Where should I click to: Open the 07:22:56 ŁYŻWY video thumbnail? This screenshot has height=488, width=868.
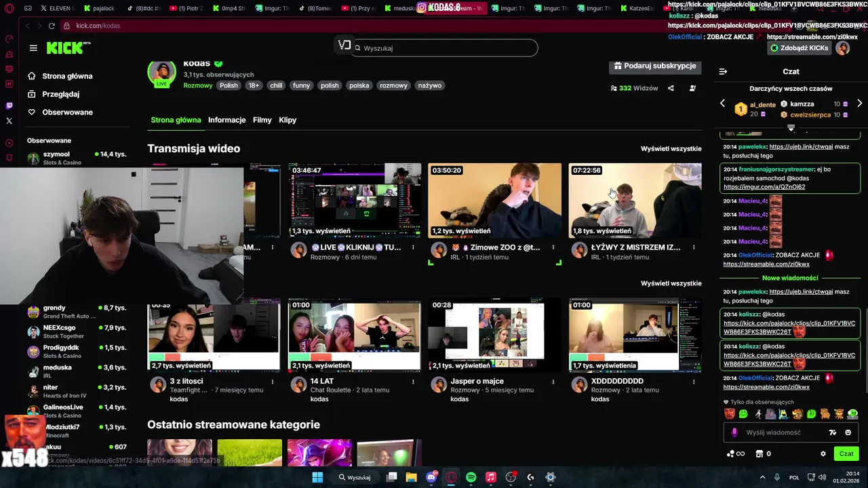click(x=635, y=200)
